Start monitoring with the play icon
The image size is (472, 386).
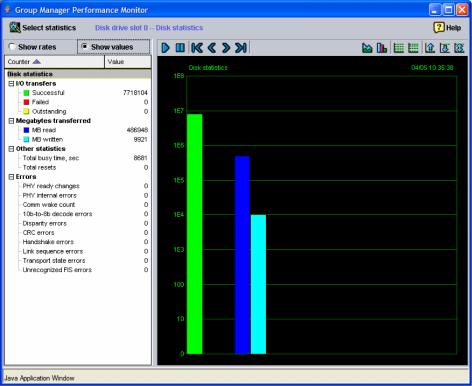pos(165,48)
